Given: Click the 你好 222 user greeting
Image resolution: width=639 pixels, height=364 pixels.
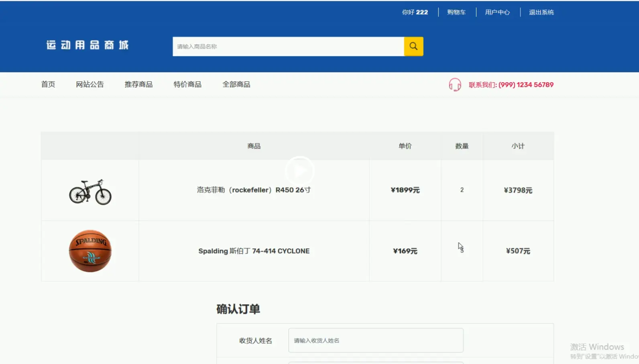Looking at the screenshot, I should (415, 12).
